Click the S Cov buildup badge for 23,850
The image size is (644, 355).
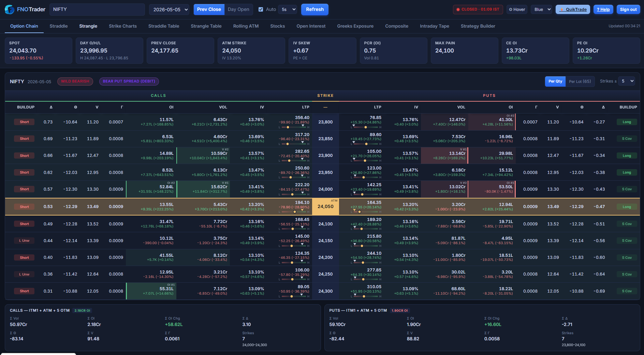(627, 139)
